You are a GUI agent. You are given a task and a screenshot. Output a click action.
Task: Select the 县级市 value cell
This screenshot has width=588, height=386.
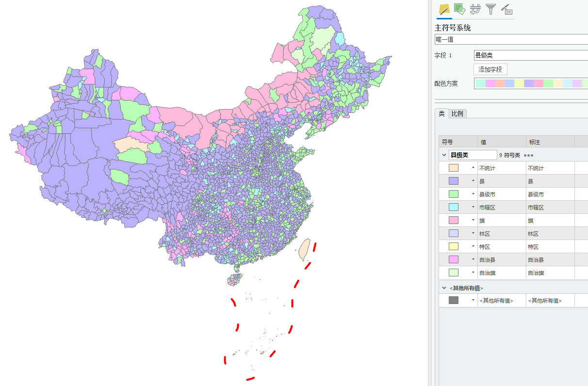click(x=502, y=194)
